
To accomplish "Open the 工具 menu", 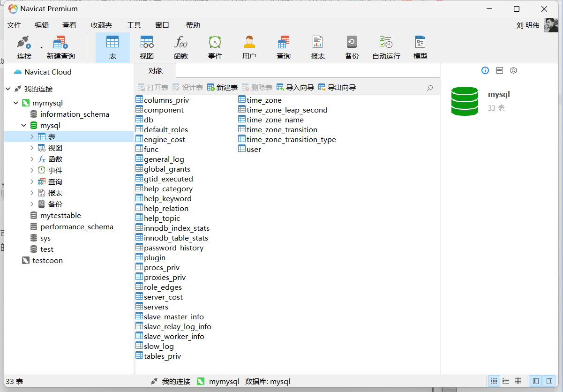I will pyautogui.click(x=134, y=25).
